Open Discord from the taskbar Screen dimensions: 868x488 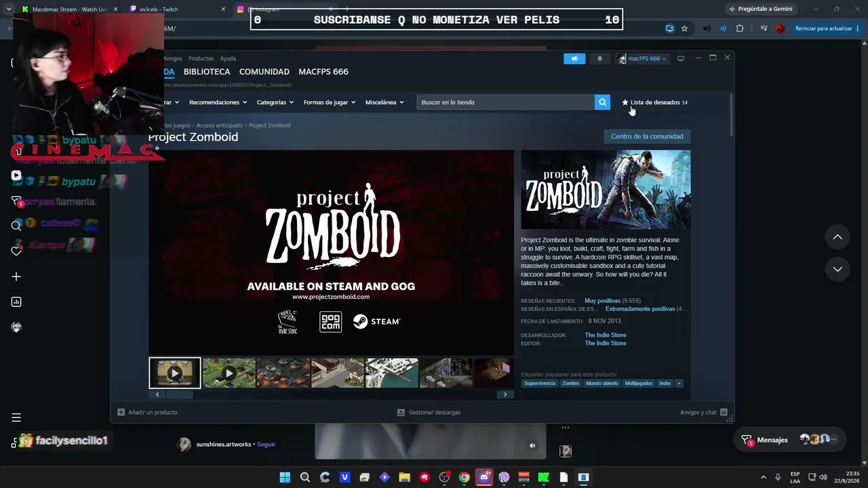coord(484,477)
